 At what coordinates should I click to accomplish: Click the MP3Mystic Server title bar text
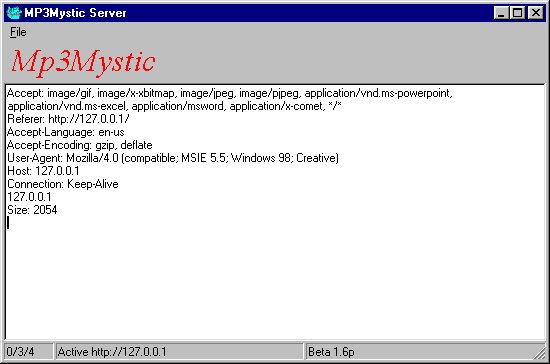tap(75, 13)
